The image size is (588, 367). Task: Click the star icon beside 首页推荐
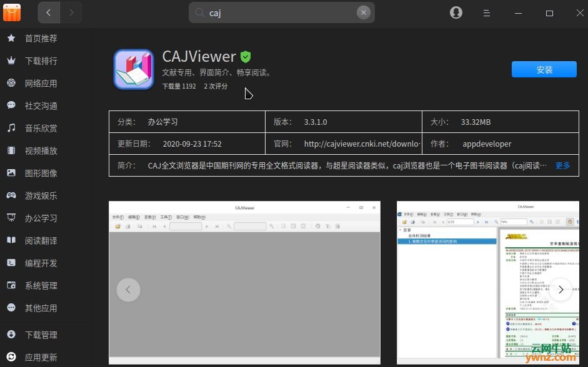(x=11, y=38)
